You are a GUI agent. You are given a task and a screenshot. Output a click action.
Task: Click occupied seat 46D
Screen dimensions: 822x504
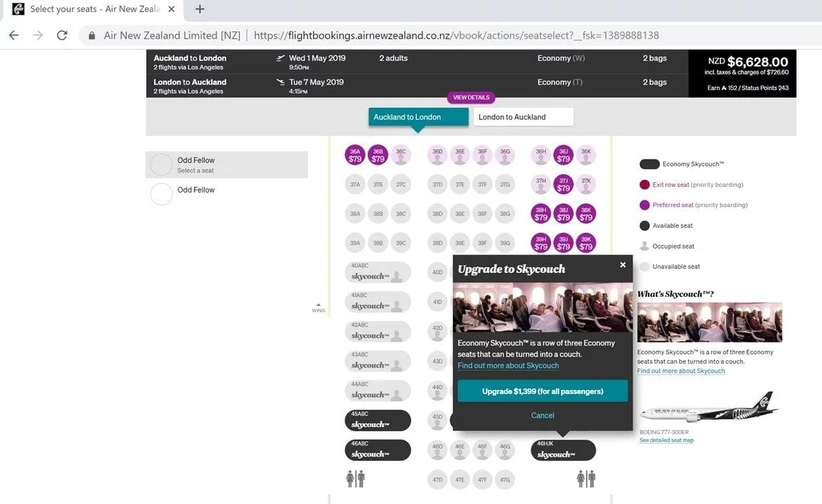click(x=437, y=450)
